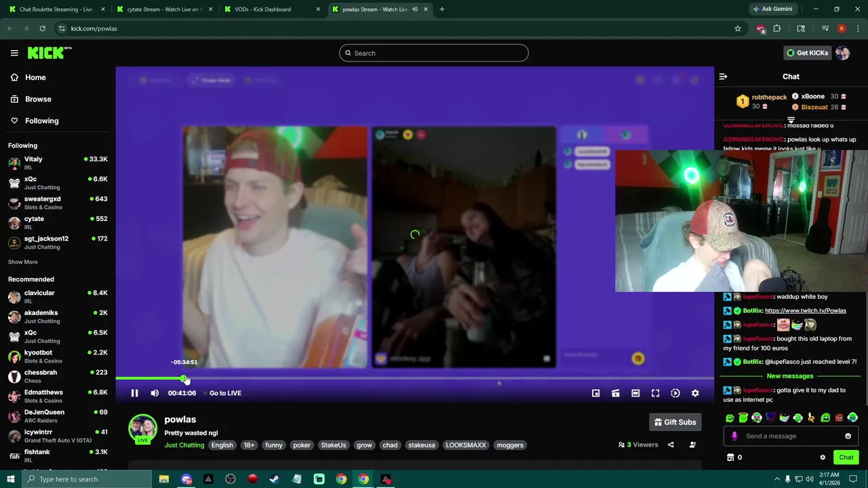Screen dimensions: 868x488
Task: Open cytate channel in Following list
Action: (58, 222)
